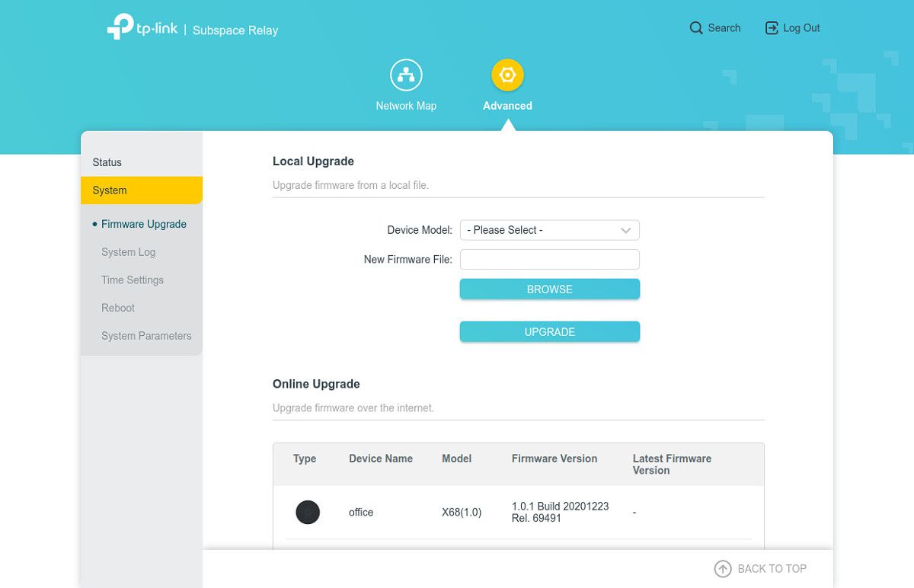914x588 pixels.
Task: Select the System sidebar section
Action: pyautogui.click(x=110, y=190)
